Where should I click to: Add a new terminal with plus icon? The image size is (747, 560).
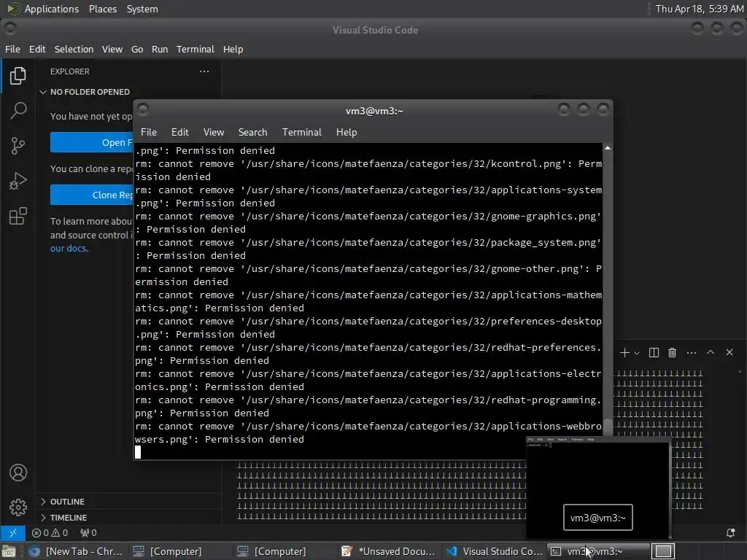624,352
